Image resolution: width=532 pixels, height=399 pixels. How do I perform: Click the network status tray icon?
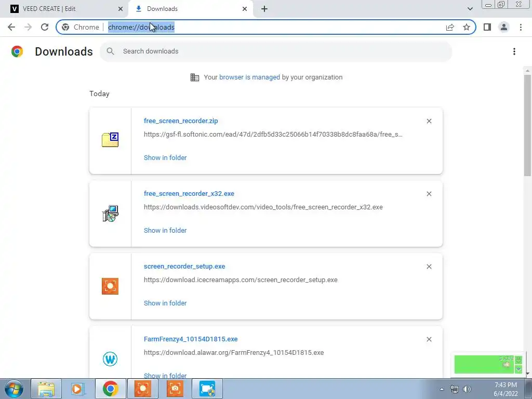pyautogui.click(x=454, y=389)
